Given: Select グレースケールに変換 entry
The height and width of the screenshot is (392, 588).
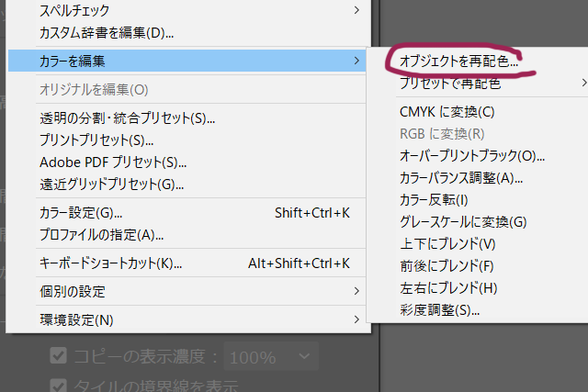Looking at the screenshot, I should (x=463, y=222).
